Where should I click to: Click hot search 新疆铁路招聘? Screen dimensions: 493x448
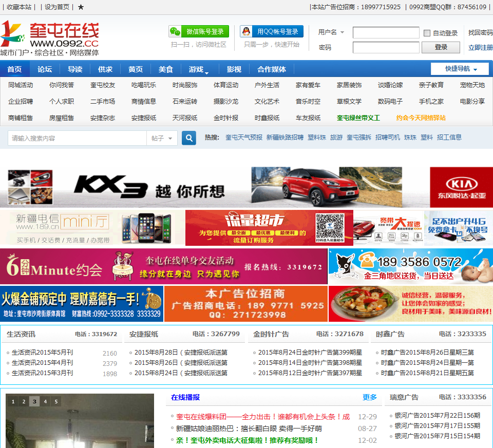[285, 138]
